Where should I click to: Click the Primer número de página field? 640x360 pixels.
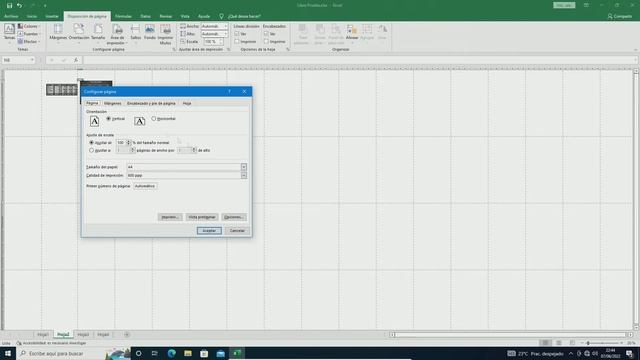tap(145, 186)
